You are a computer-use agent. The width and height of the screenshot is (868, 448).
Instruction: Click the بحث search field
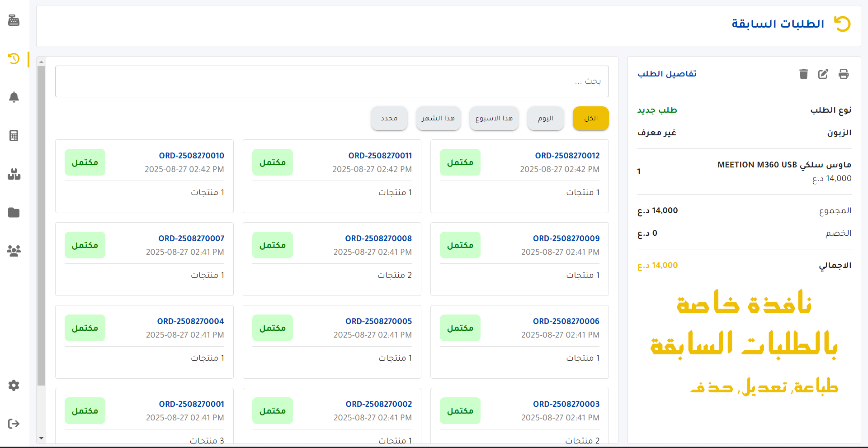pos(332,81)
